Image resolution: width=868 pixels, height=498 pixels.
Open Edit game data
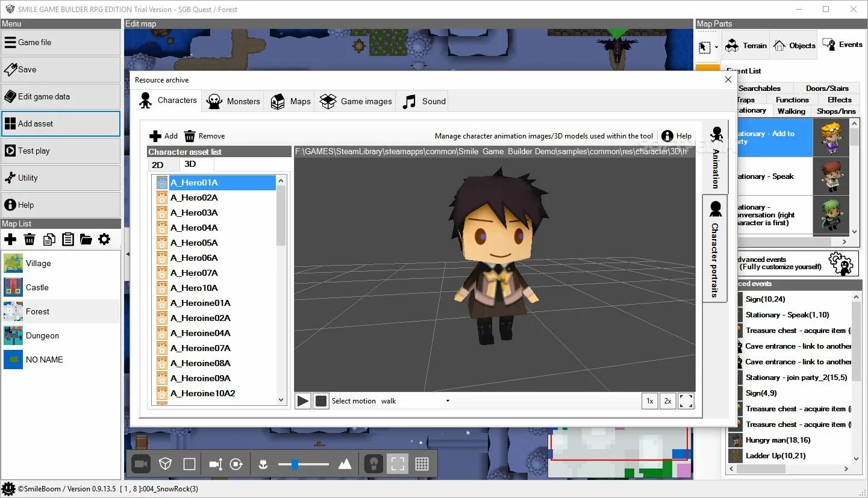pos(61,96)
